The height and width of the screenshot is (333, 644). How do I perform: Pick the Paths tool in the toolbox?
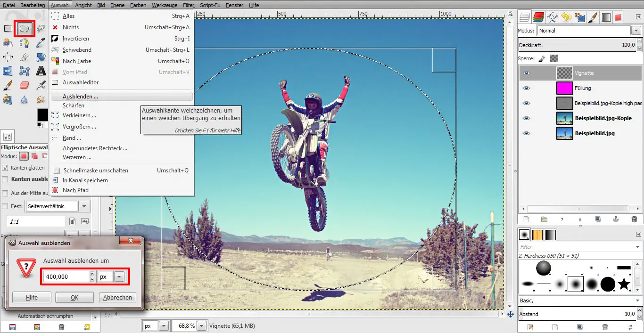(24, 43)
